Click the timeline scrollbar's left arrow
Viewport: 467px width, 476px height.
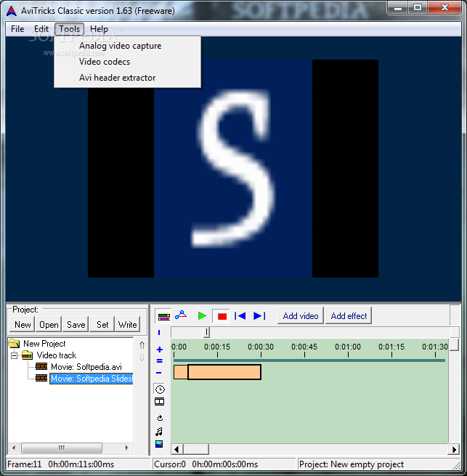coord(177,449)
